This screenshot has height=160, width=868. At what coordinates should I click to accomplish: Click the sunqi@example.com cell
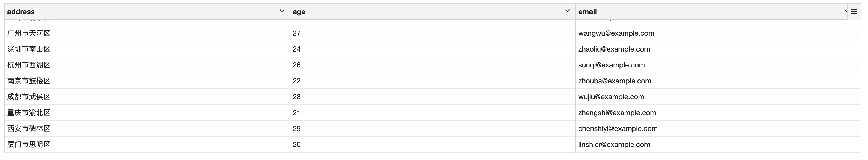(611, 65)
